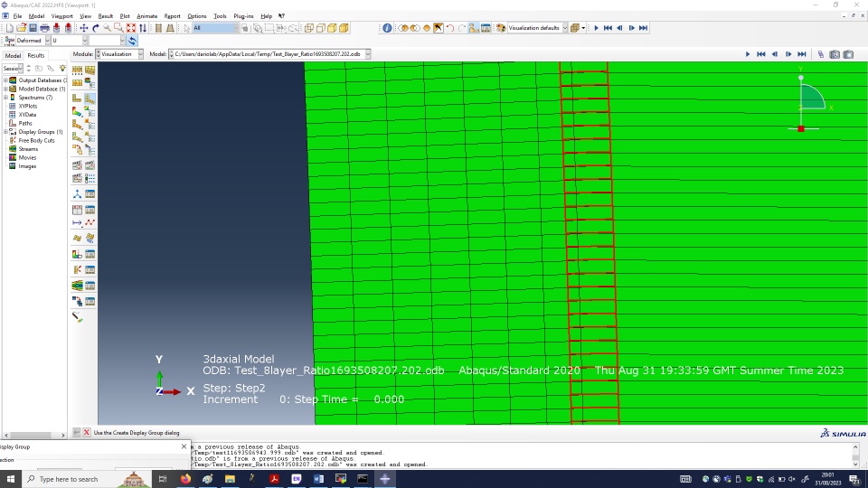Click the Create Coordinate System icon
Viewport: 868px width, 488px height.
tap(77, 194)
